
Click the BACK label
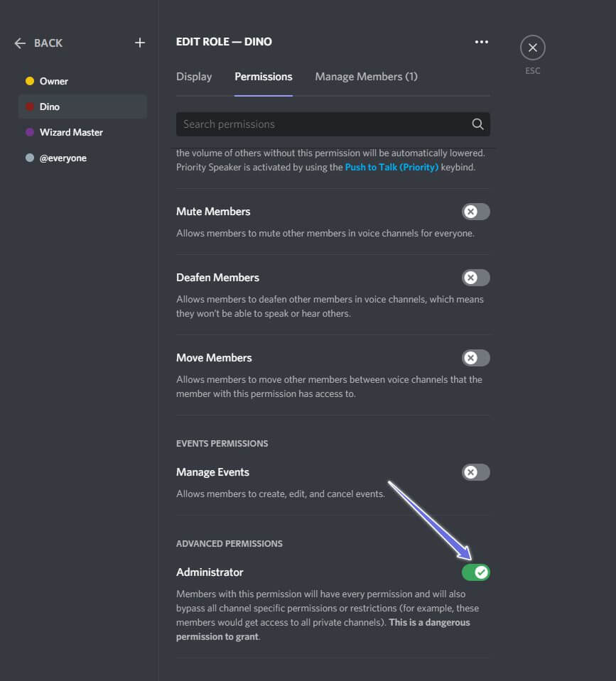[48, 43]
